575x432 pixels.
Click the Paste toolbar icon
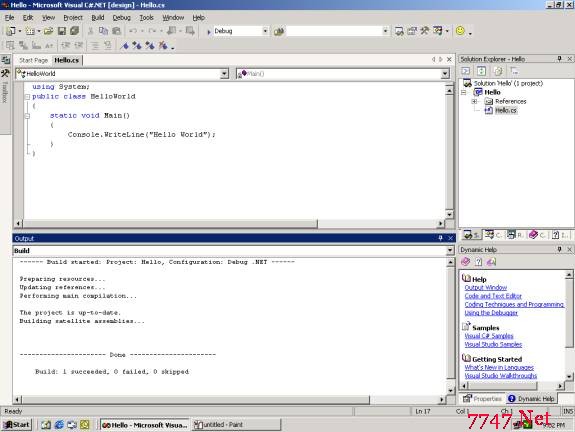point(116,31)
